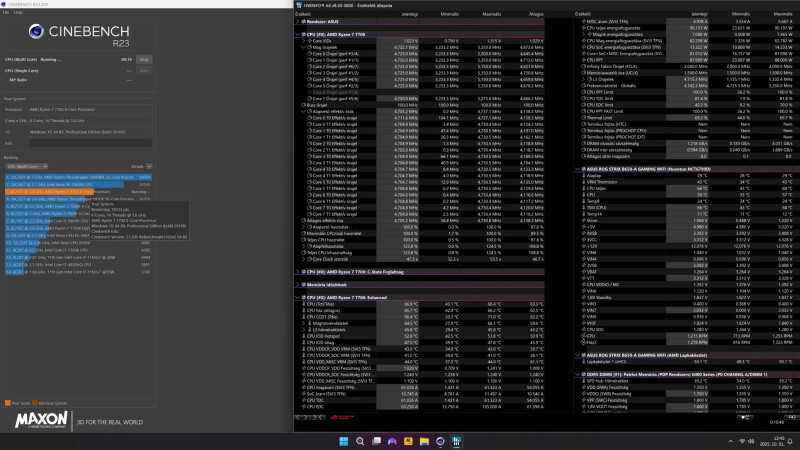The image size is (800, 450).
Task: Open File Explorer from the taskbar
Action: click(424, 441)
